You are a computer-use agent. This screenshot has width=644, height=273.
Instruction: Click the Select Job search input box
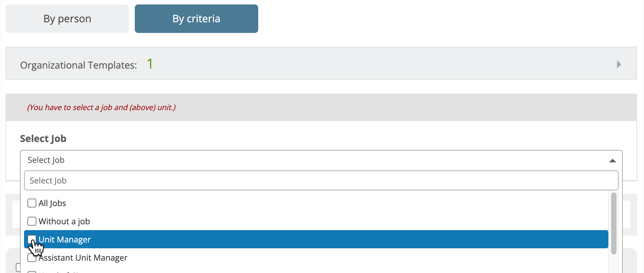tap(321, 180)
